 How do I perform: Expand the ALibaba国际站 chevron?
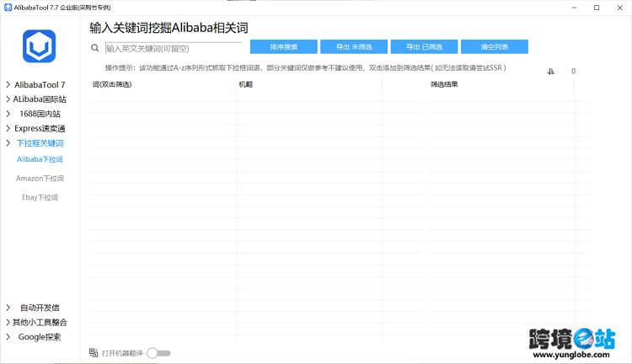tap(8, 99)
